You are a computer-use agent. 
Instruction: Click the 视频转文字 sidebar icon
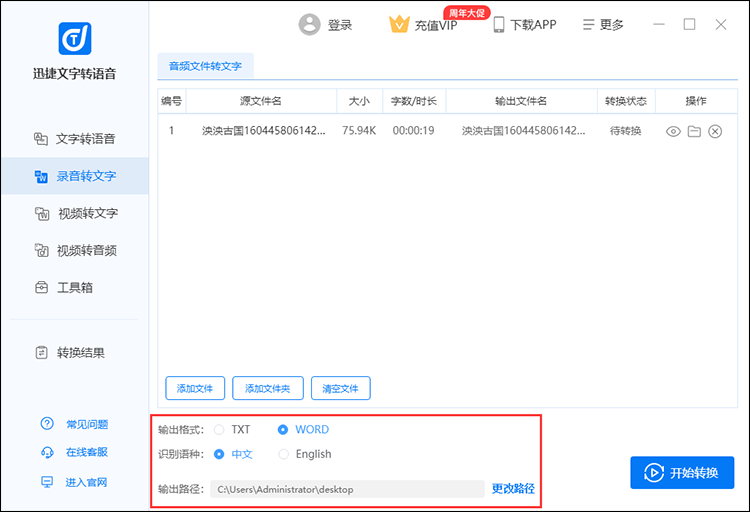pos(42,213)
